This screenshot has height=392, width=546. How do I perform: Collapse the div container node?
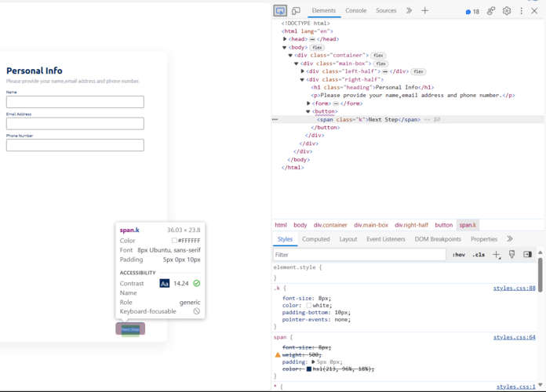(x=290, y=56)
